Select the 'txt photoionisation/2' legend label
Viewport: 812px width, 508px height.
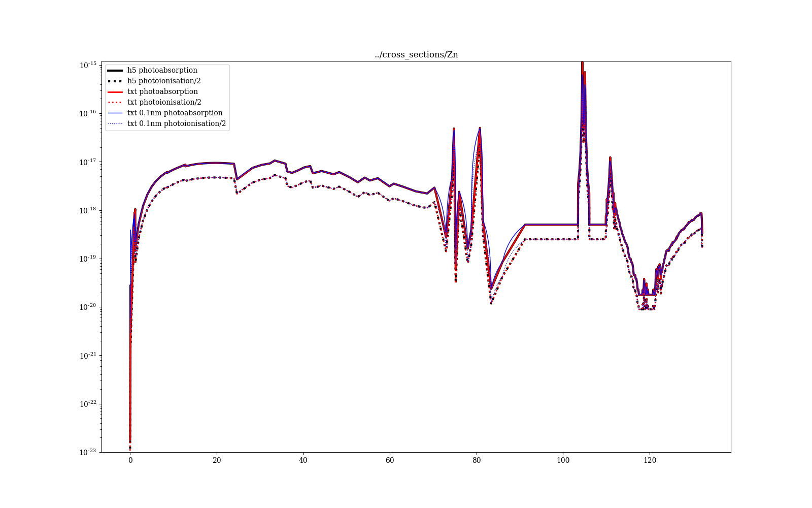tap(164, 102)
